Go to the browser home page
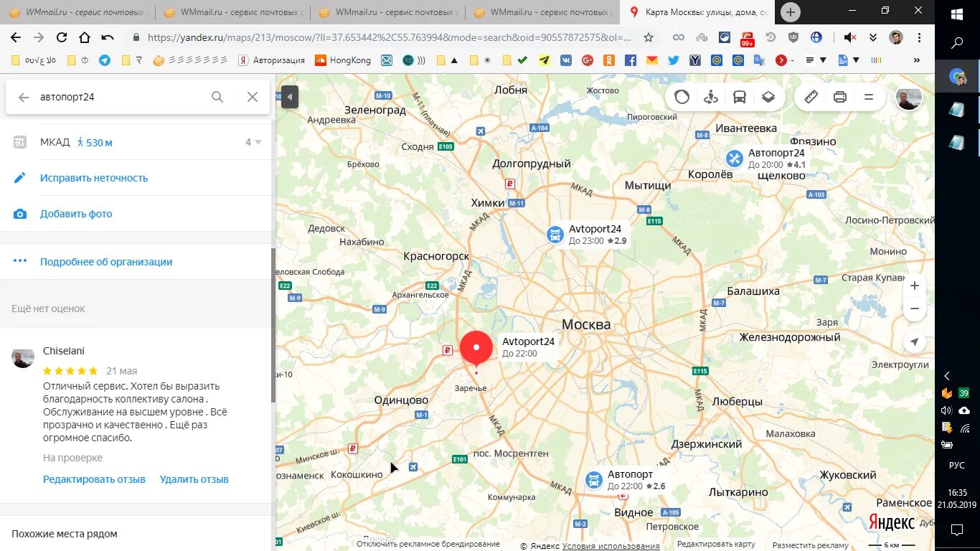Viewport: 980px width, 551px height. (x=85, y=37)
